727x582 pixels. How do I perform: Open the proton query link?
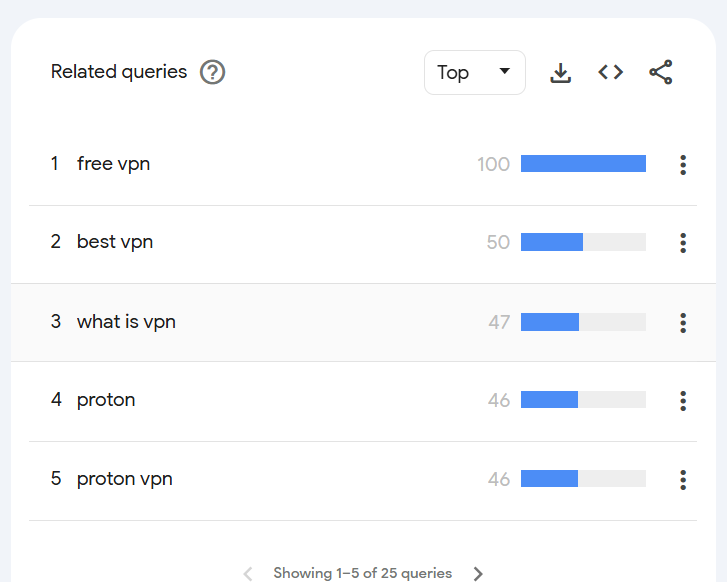[106, 400]
